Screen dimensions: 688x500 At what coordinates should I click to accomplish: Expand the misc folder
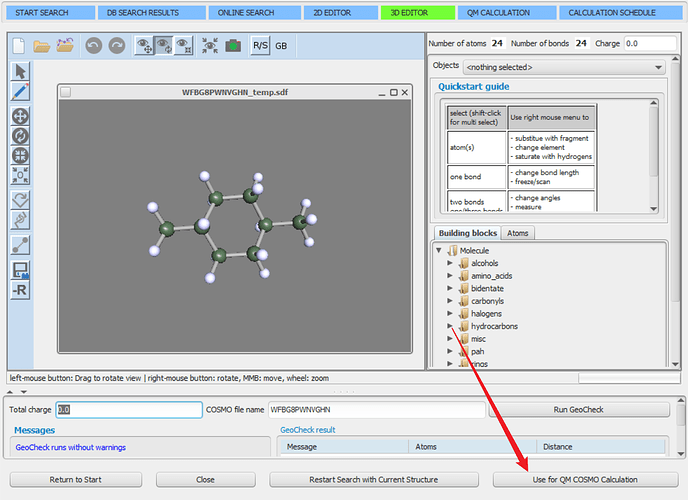[x=450, y=339]
